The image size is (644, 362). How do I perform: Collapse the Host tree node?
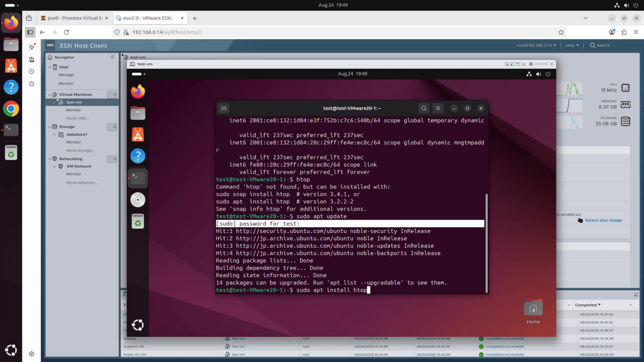point(50,67)
